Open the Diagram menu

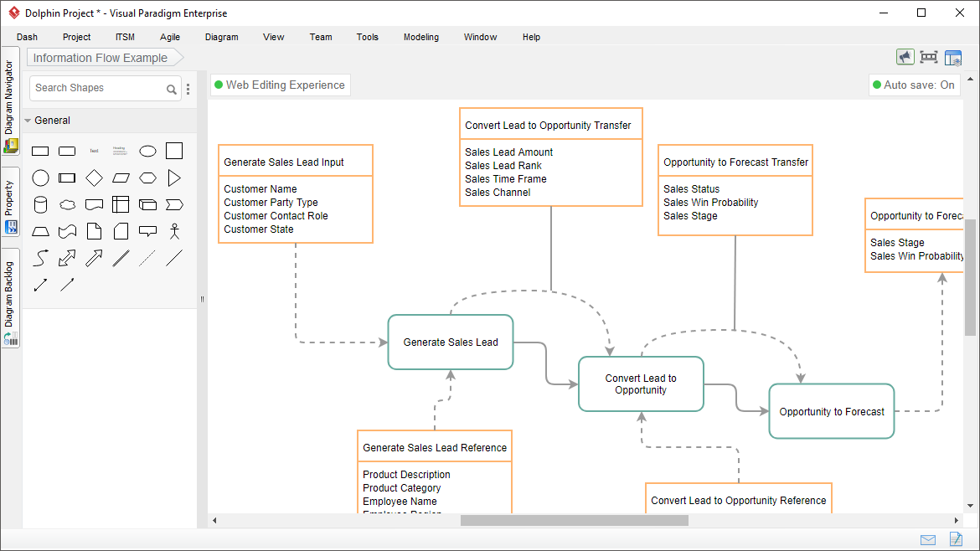coord(222,37)
